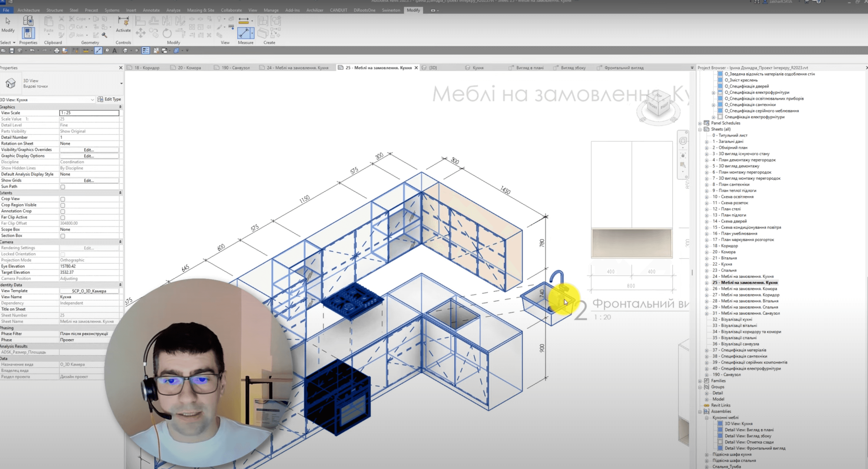Toggle the Far Clip Active checkbox
This screenshot has width=868, height=469.
[63, 218]
